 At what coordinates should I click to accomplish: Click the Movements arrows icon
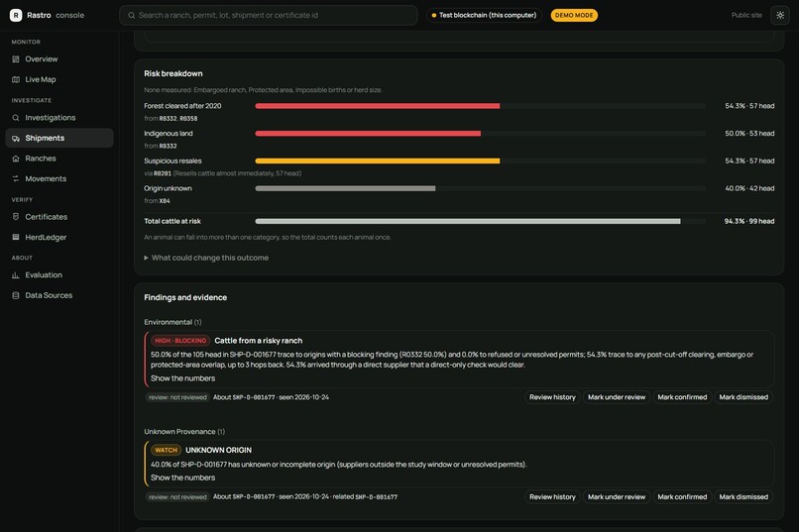16,178
